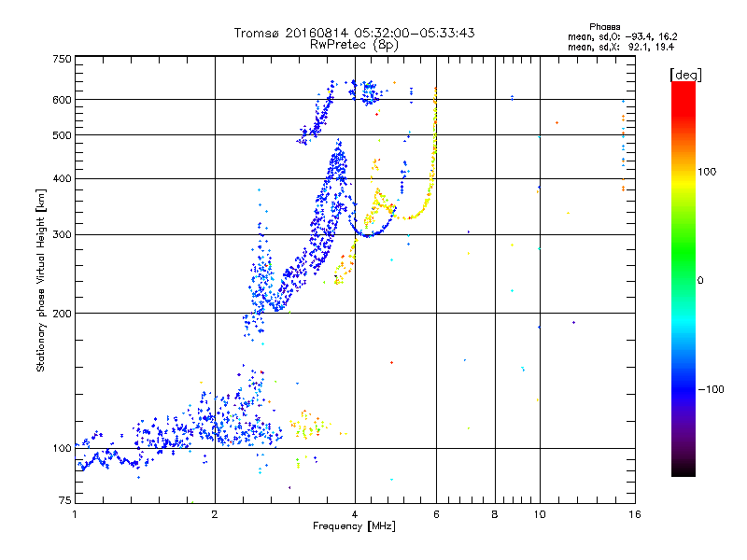The image size is (747, 560).
Task: Click the y-axis tick label '600'
Action: point(62,100)
